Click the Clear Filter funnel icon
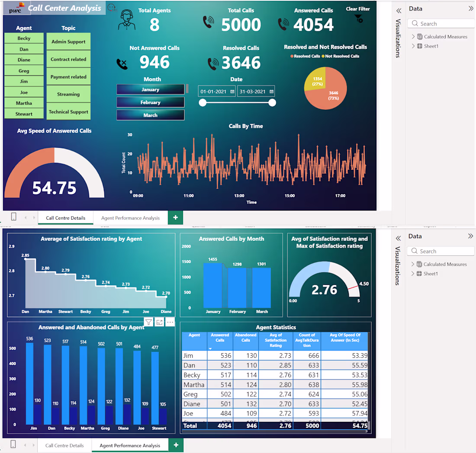Screen dimensions: 476x453 tap(359, 19)
